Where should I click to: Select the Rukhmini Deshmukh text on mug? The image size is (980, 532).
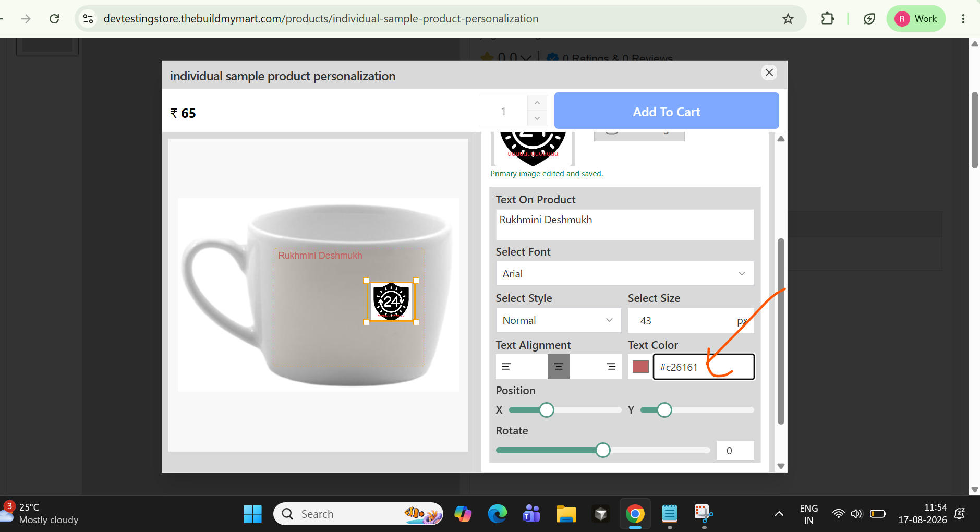click(x=320, y=256)
